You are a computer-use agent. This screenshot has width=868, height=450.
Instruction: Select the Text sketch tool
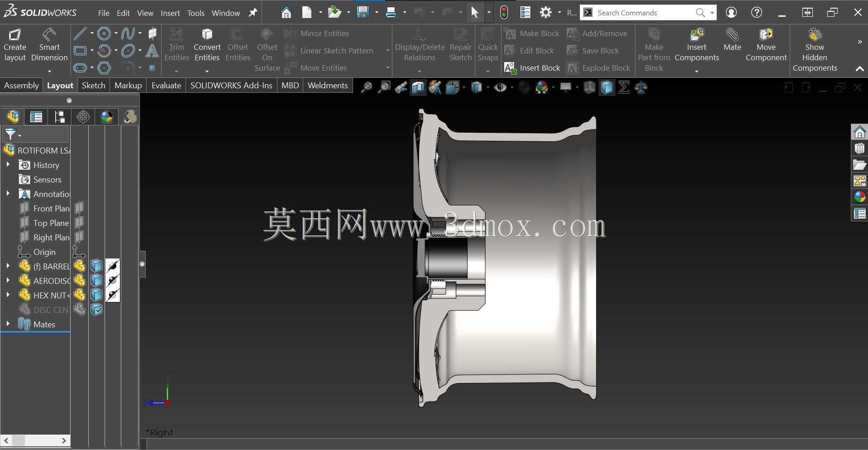point(152,50)
